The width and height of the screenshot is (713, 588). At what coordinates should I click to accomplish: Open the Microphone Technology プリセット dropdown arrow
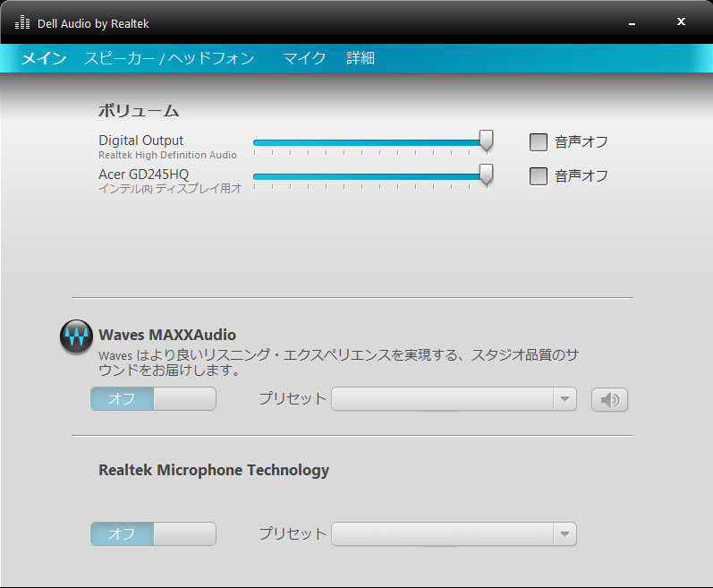click(564, 534)
